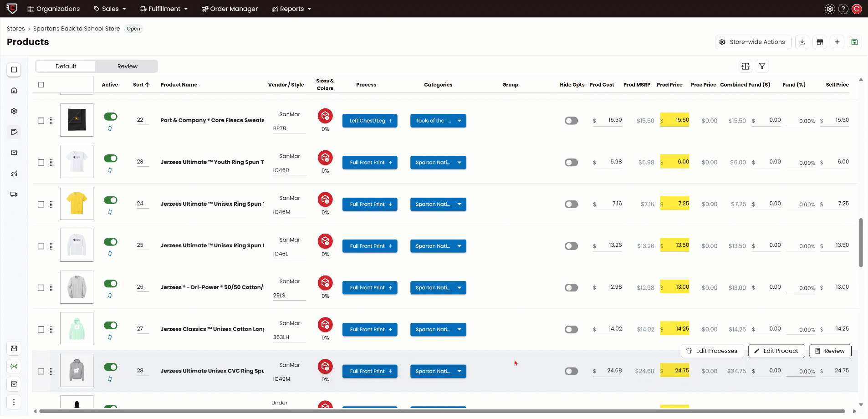This screenshot has width=868, height=419.
Task: Click Left Chest/Leg process button
Action: (370, 121)
